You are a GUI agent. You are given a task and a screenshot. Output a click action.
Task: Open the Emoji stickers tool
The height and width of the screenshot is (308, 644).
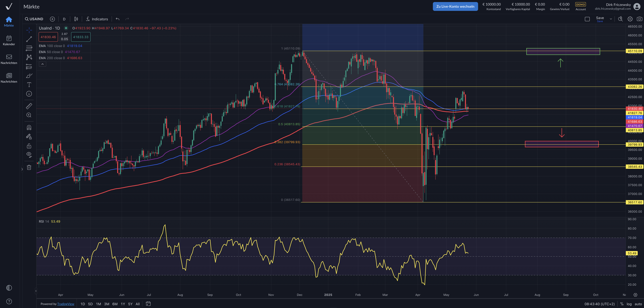point(29,94)
